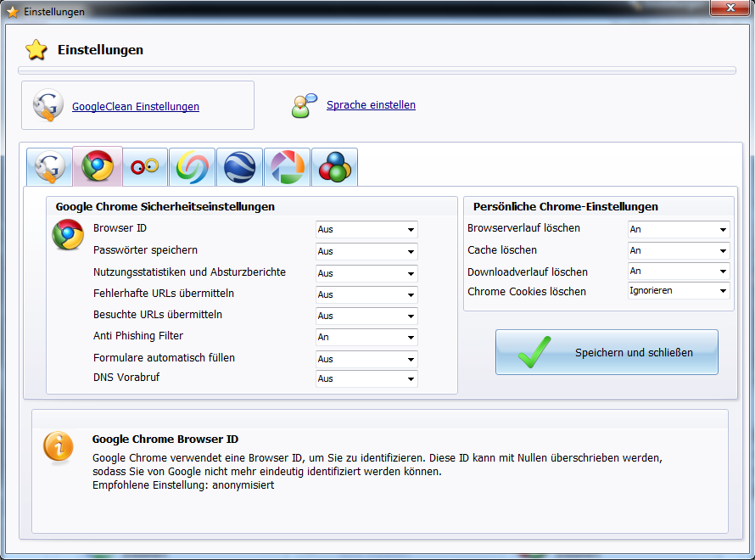Screen dimensions: 755x560
Task: Click the green checkmark on save button
Action: click(x=535, y=352)
